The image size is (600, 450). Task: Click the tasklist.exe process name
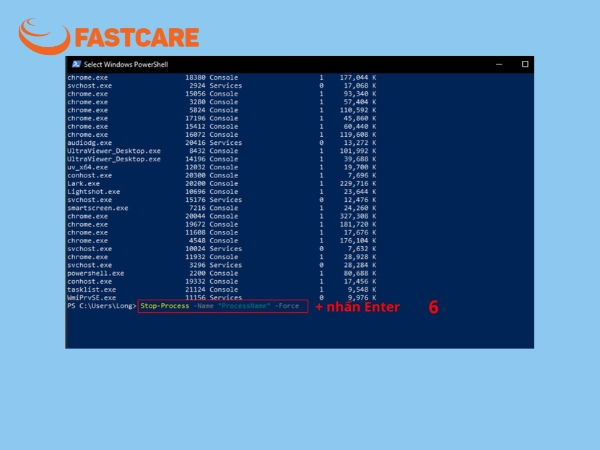pos(91,290)
